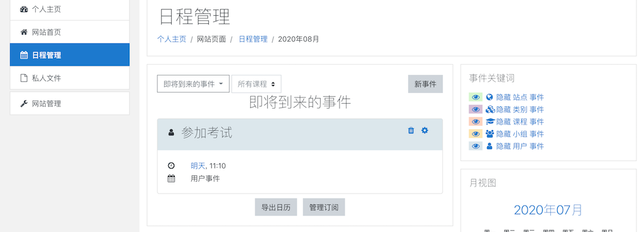Open the 即将到来的事件 view dropdown
Viewport: 644px width, 232px height.
[x=193, y=84]
